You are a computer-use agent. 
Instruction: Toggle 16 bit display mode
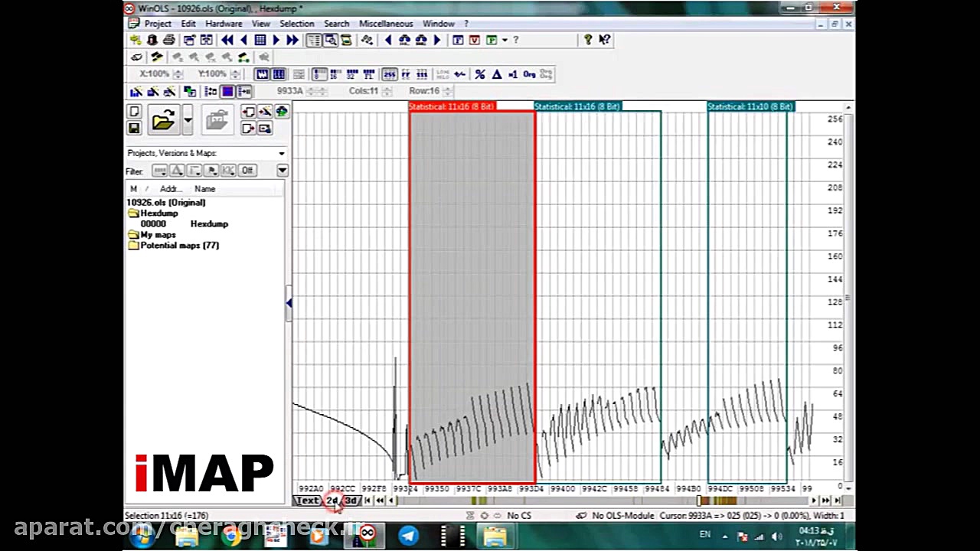click(335, 74)
